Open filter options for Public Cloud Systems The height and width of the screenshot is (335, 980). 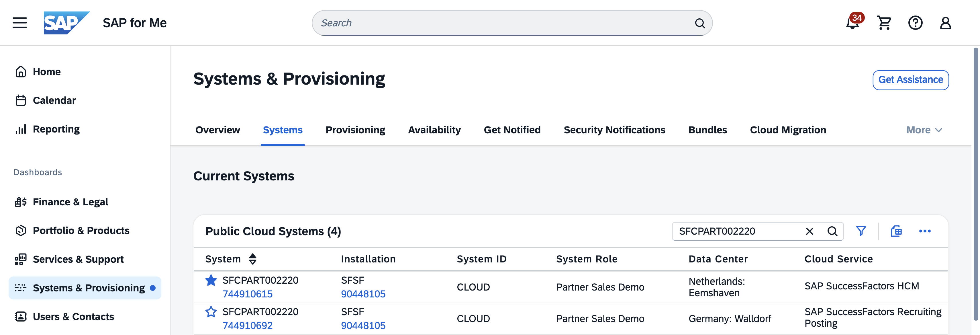(x=861, y=231)
